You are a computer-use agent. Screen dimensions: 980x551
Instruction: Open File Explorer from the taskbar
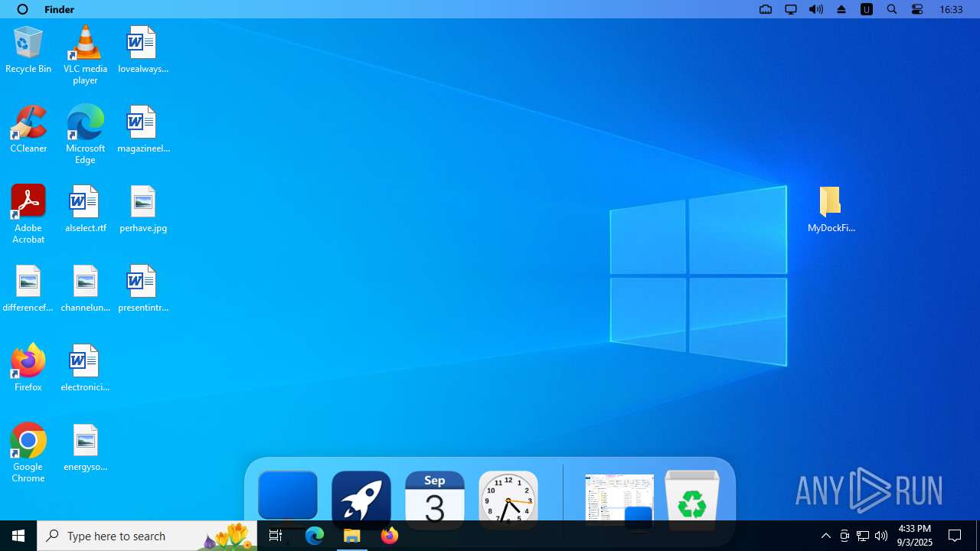[x=352, y=536]
